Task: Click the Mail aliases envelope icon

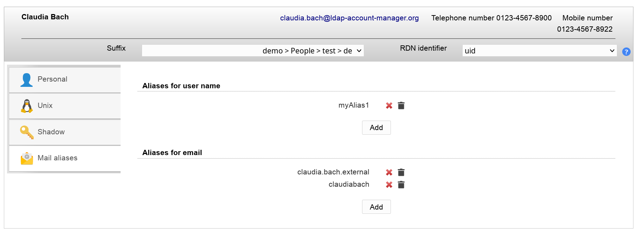Action: coord(27,158)
